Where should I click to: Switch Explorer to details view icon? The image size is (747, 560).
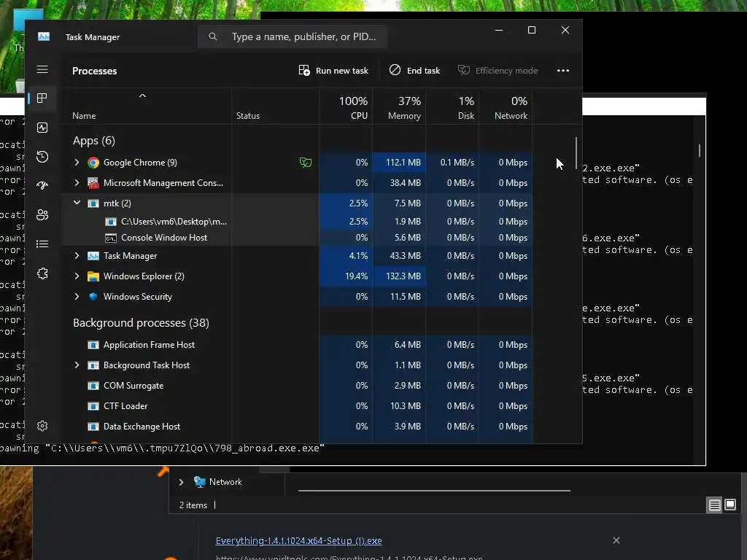(x=714, y=505)
